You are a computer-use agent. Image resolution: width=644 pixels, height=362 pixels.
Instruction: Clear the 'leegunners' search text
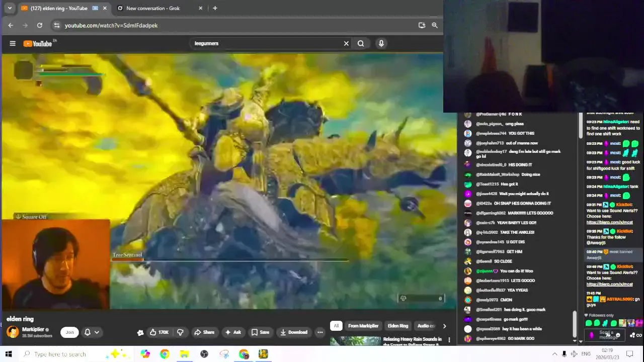(346, 43)
